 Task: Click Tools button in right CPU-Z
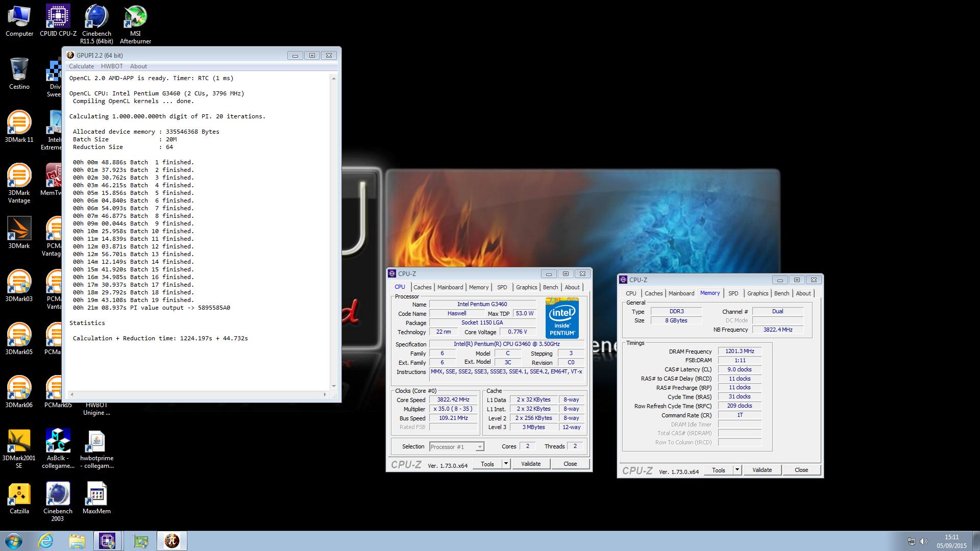pyautogui.click(x=719, y=470)
